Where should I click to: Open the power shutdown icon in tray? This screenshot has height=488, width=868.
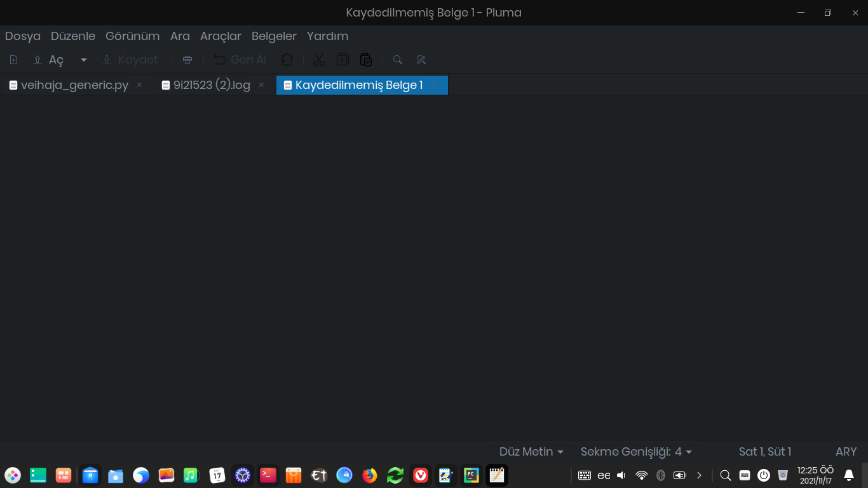pyautogui.click(x=764, y=475)
